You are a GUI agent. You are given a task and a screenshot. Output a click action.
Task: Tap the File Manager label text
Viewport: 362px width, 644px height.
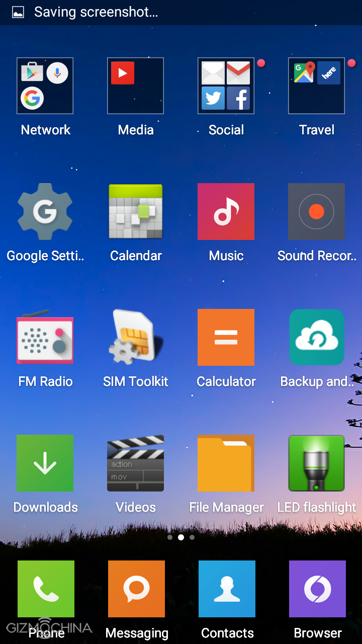tap(226, 508)
